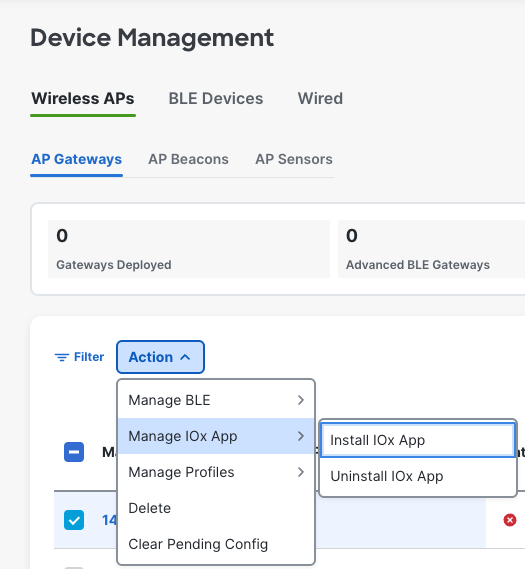Switch to the Wired tab

(320, 98)
